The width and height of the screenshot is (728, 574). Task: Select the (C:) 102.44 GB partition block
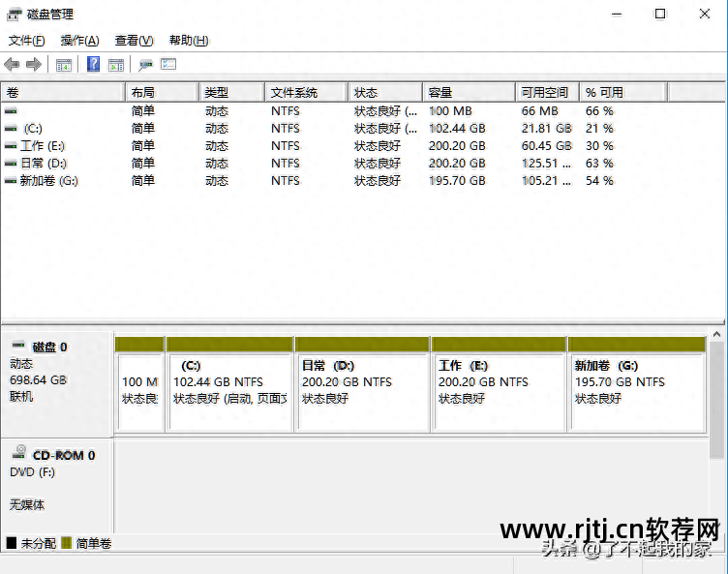(229, 389)
